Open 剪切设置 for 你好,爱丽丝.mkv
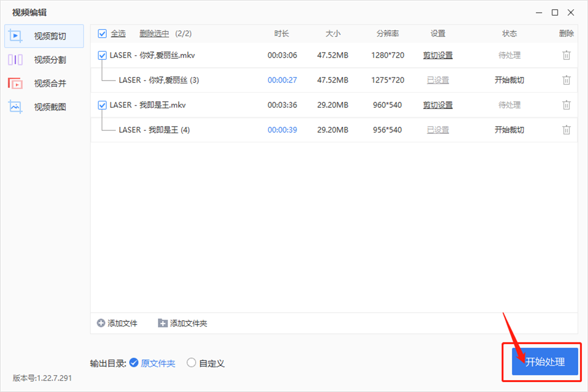This screenshot has width=588, height=392. pos(438,56)
